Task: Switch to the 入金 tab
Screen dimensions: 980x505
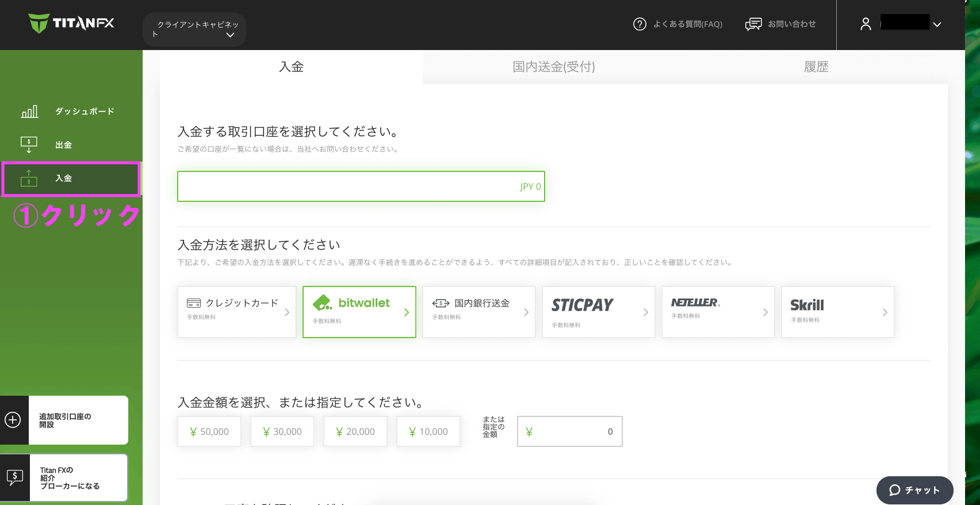Action: click(291, 67)
